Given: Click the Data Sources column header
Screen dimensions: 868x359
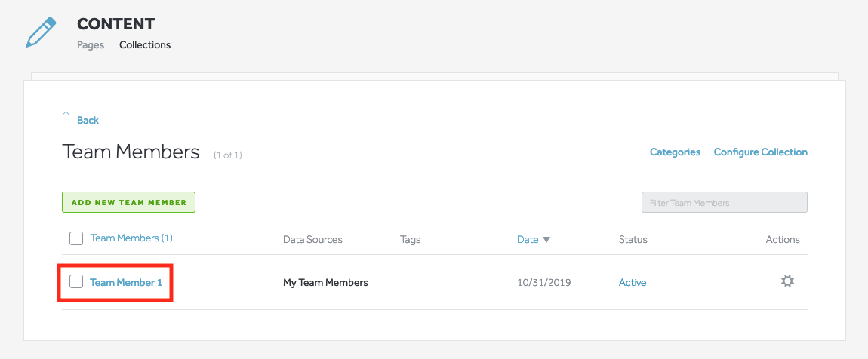Looking at the screenshot, I should (x=312, y=240).
